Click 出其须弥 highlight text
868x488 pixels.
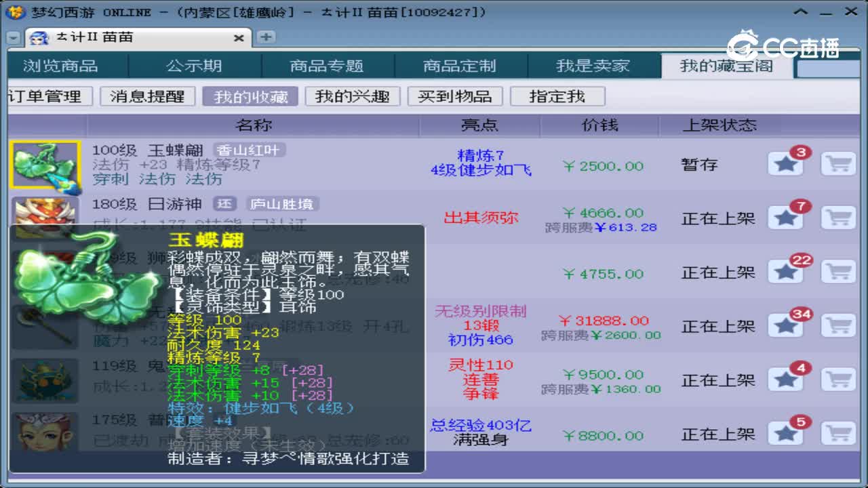pyautogui.click(x=481, y=218)
